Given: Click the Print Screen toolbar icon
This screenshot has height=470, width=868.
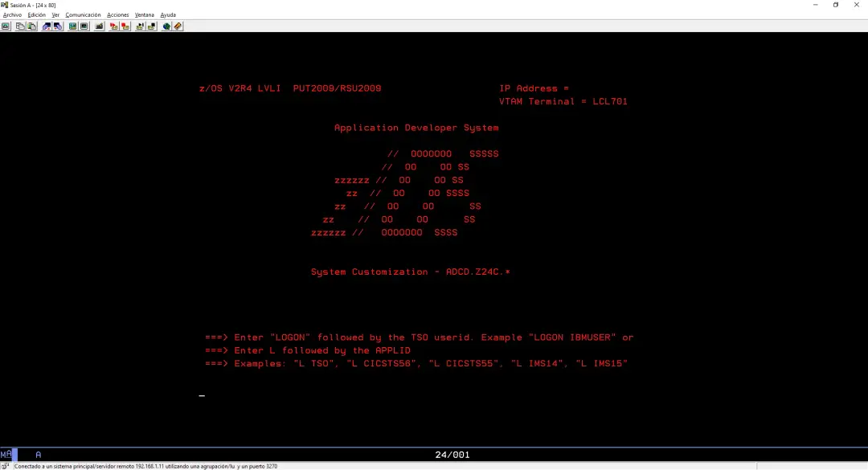Looking at the screenshot, I should (x=6, y=26).
